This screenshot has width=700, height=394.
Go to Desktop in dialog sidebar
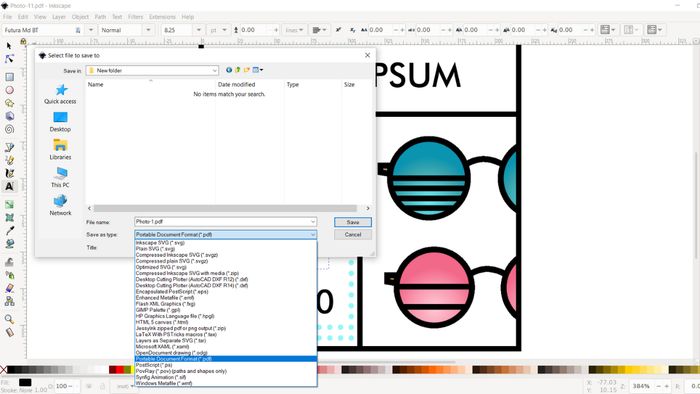60,122
